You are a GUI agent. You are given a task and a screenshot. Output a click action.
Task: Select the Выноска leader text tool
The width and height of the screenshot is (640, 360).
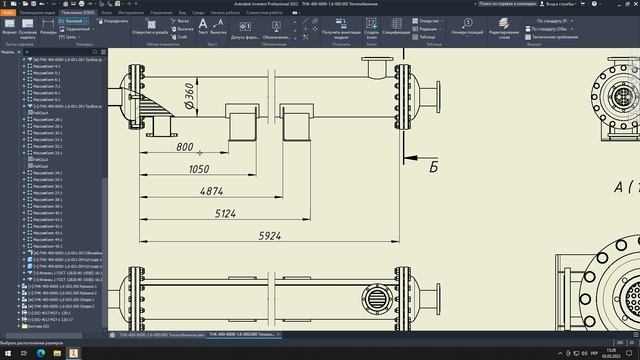[x=218, y=27]
